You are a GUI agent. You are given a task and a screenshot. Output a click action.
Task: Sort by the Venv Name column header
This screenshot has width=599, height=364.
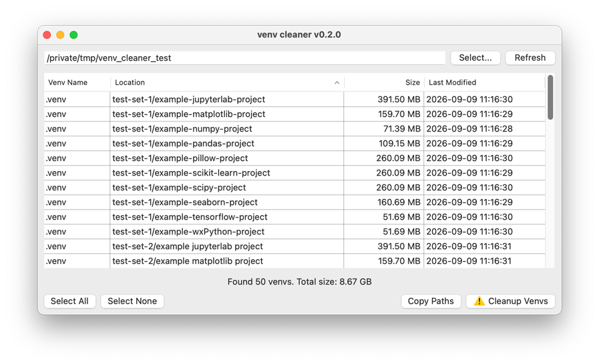point(77,83)
